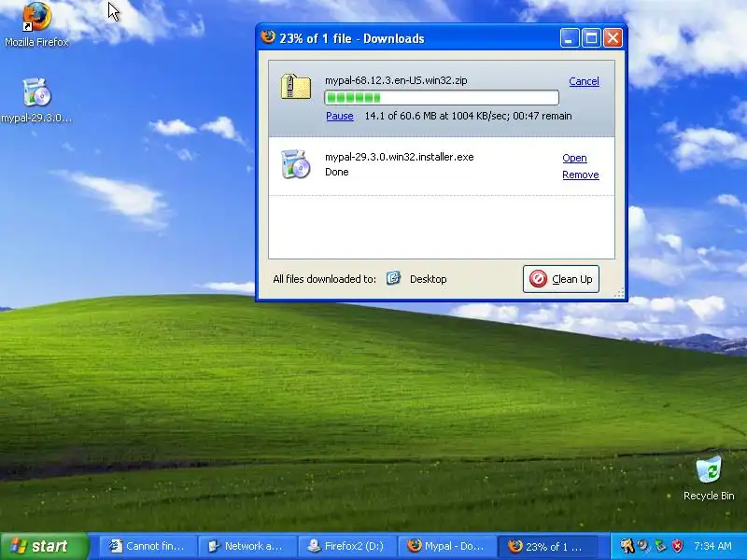Open the Windows start menu

[x=45, y=546]
